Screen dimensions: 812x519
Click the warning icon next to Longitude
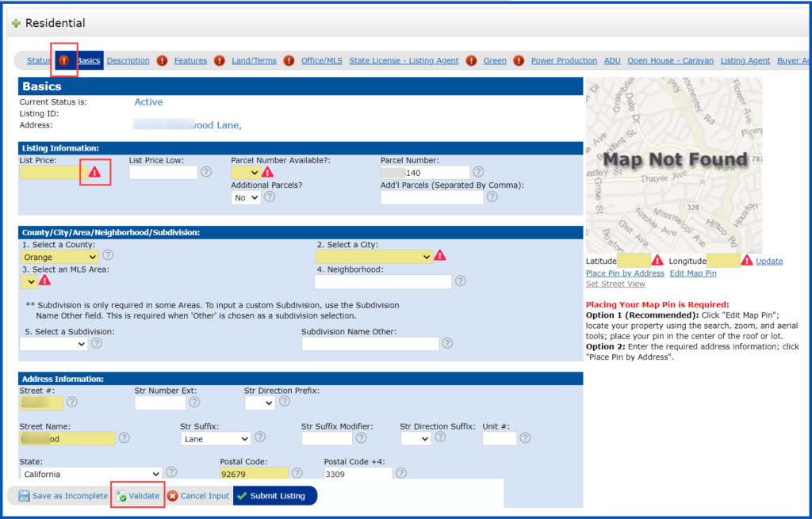point(746,260)
